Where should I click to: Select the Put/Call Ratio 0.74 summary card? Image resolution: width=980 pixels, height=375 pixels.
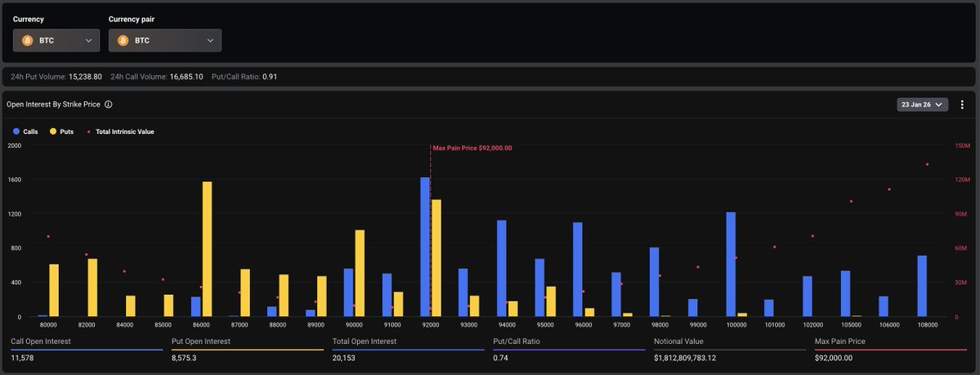[569, 349]
